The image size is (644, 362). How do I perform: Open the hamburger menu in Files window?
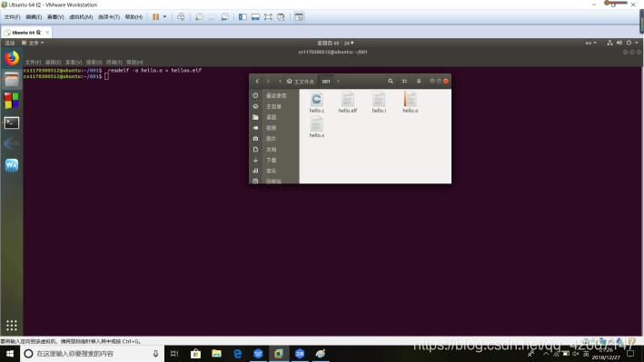click(419, 82)
